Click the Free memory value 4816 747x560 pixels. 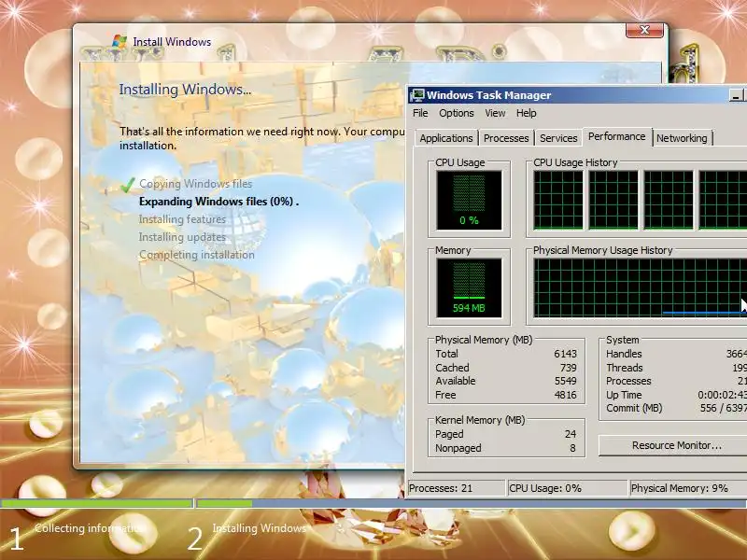(565, 395)
